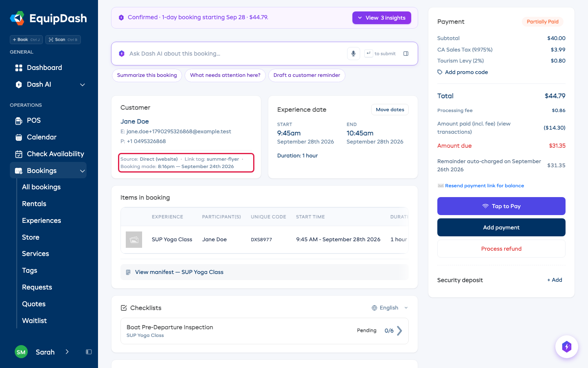
Task: Click the Book quick action button
Action: coord(26,40)
